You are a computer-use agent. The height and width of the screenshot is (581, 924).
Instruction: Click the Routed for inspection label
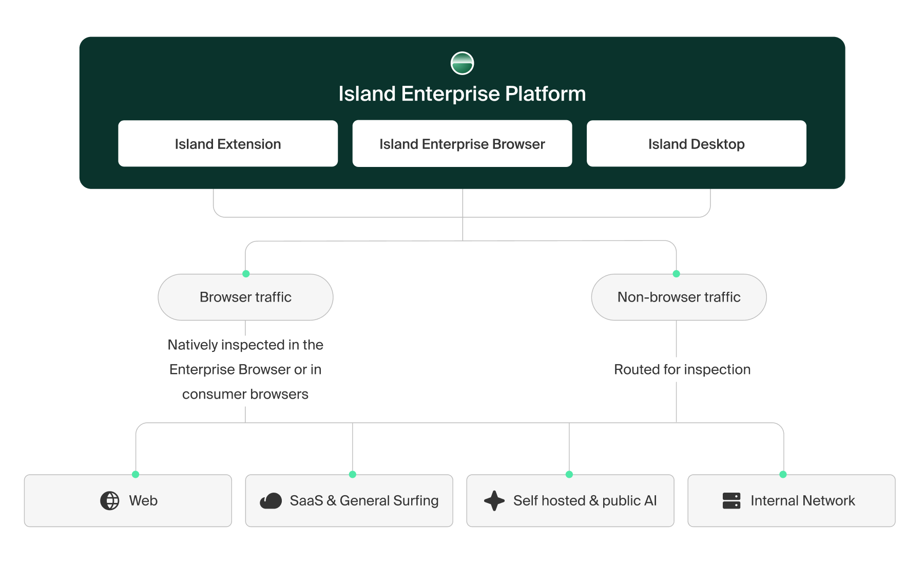point(682,369)
